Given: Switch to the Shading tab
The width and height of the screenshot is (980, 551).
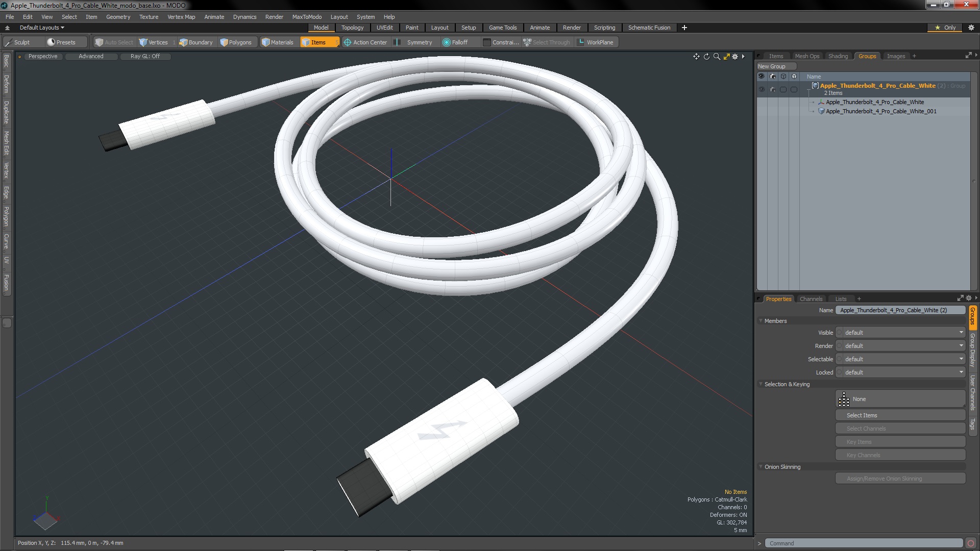Looking at the screenshot, I should tap(838, 56).
